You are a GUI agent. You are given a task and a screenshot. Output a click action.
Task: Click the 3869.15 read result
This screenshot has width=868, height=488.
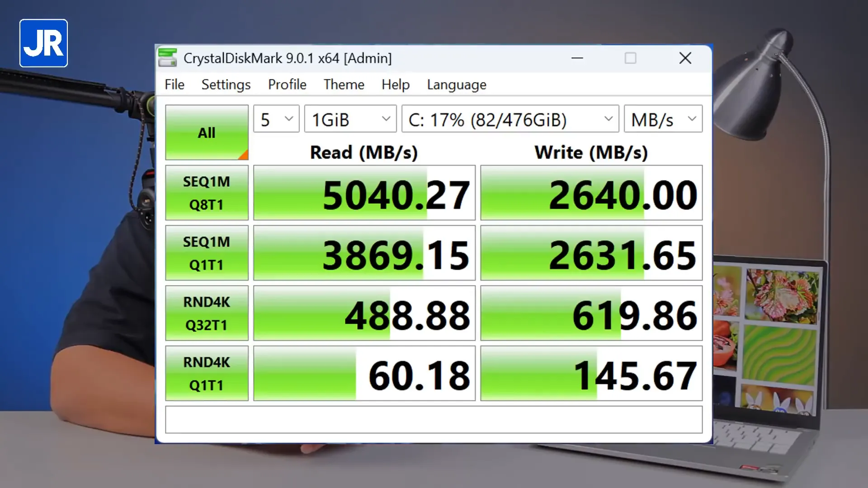coord(364,253)
